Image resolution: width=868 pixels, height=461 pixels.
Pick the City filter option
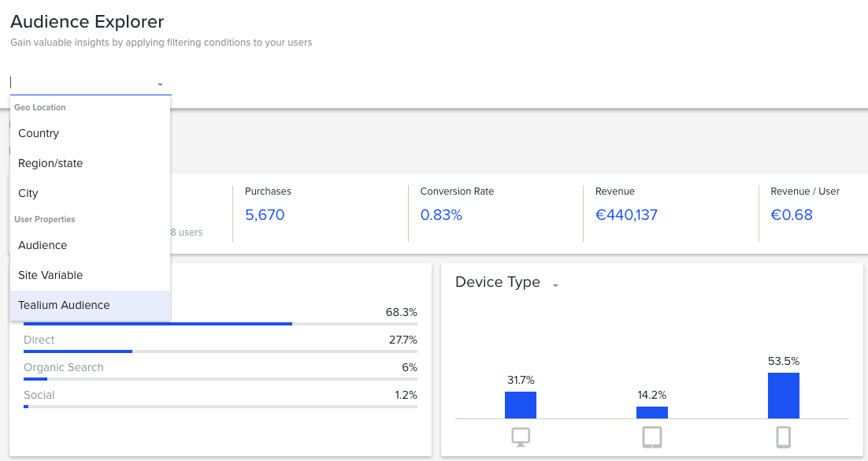pyautogui.click(x=28, y=193)
